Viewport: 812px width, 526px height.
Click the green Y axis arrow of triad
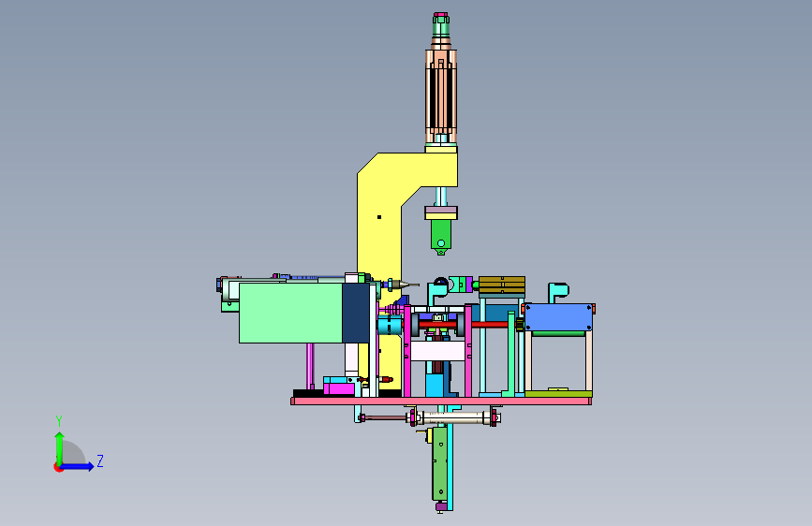click(60, 447)
